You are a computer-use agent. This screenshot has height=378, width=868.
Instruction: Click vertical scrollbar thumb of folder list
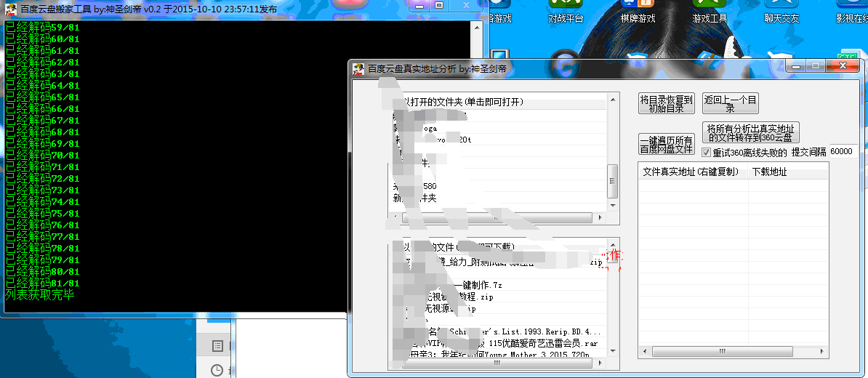(x=612, y=181)
